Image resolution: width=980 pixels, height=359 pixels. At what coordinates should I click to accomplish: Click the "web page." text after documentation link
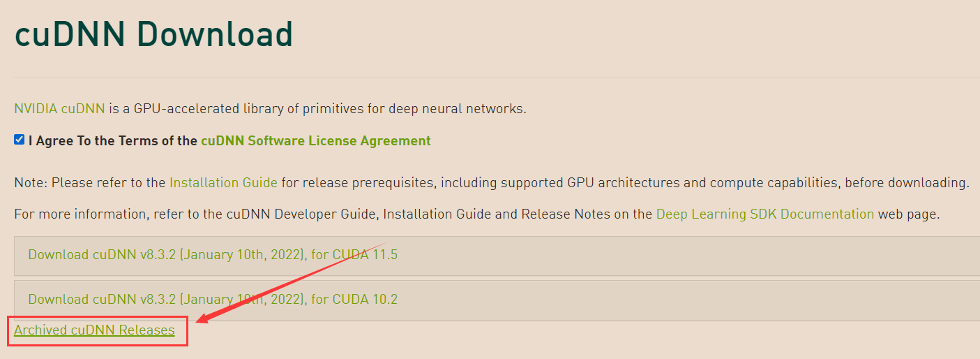pyautogui.click(x=909, y=214)
